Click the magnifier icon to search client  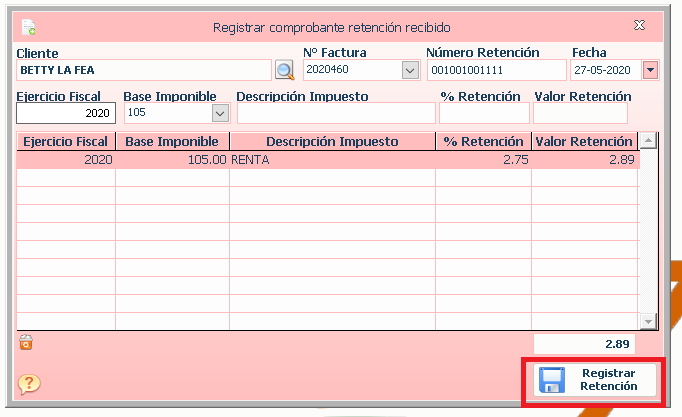tap(285, 70)
